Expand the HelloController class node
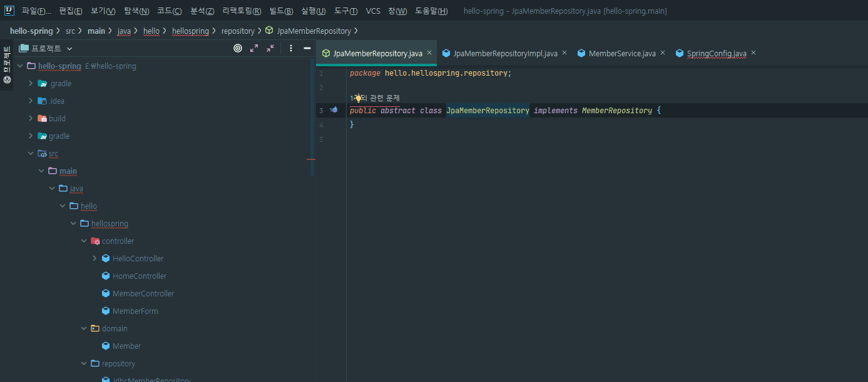 pyautogui.click(x=94, y=258)
